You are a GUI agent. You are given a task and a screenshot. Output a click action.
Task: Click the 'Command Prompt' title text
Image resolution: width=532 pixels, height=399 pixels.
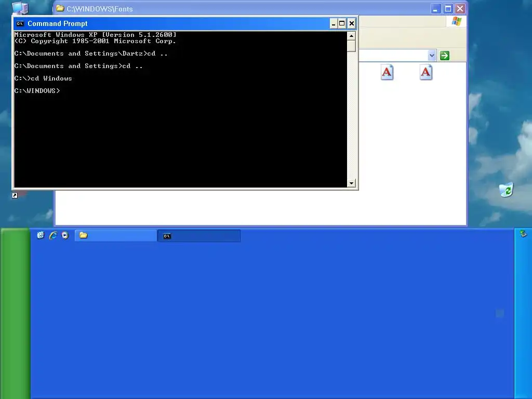(x=58, y=23)
